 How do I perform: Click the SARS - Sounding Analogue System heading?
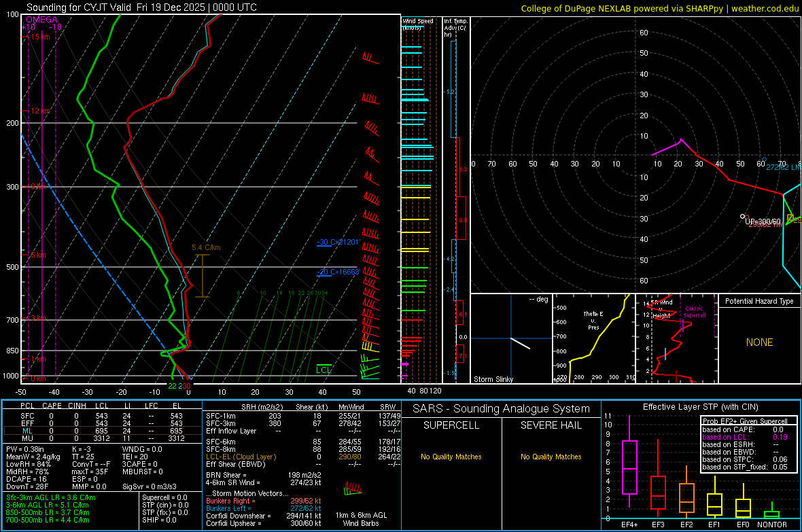click(x=502, y=409)
